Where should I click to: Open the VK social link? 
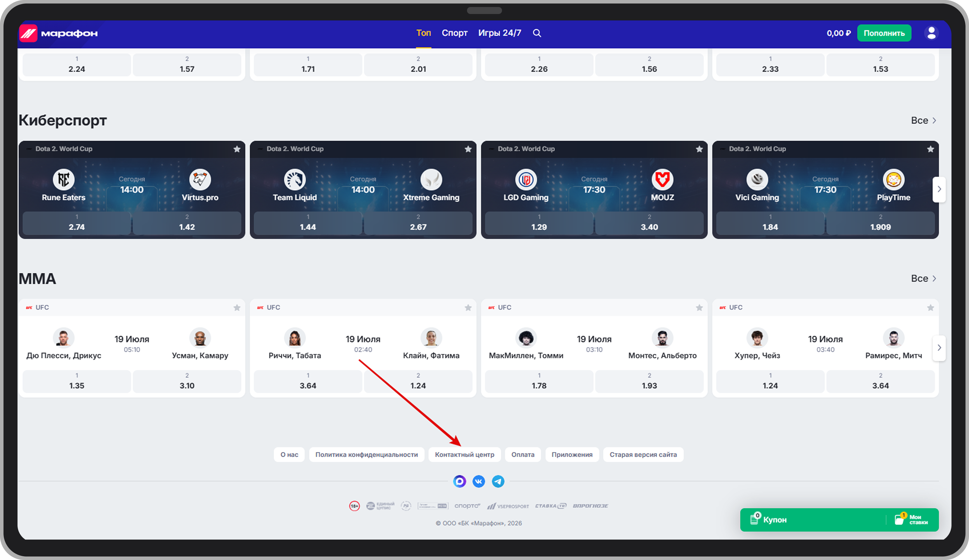point(479,481)
